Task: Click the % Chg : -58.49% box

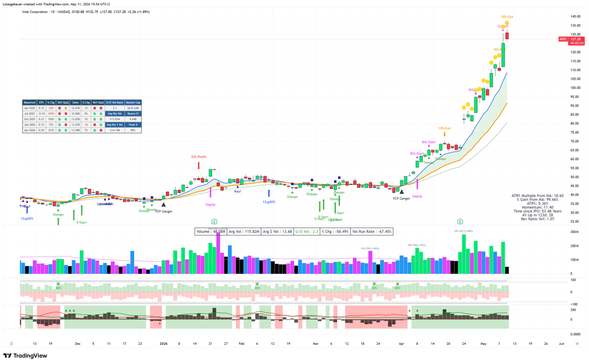Action: click(336, 232)
